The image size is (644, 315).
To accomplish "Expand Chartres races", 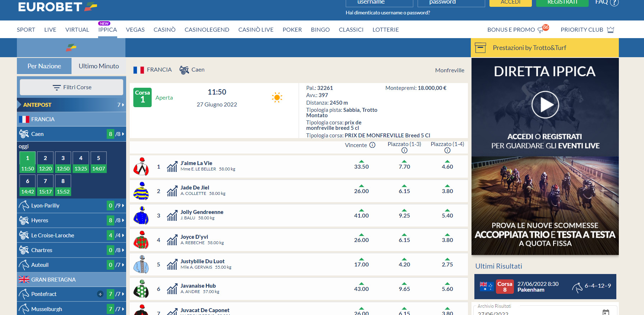I will click(x=72, y=250).
